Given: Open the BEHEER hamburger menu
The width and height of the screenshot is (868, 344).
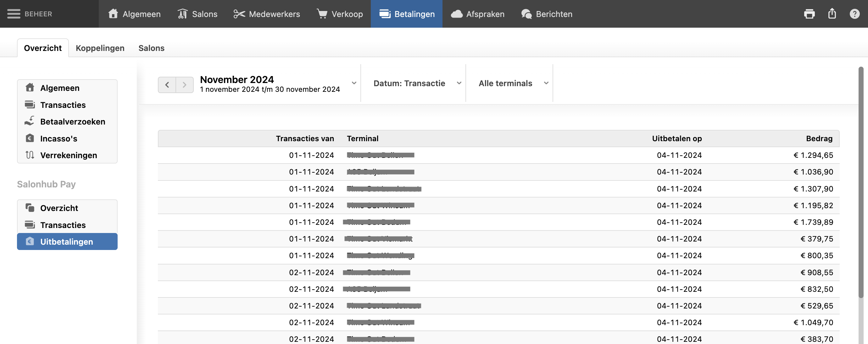Looking at the screenshot, I should [14, 14].
